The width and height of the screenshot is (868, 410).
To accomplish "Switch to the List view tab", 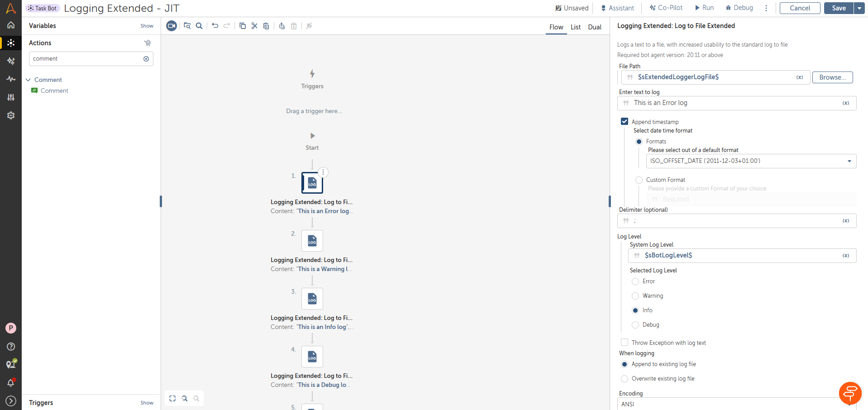I will [576, 27].
